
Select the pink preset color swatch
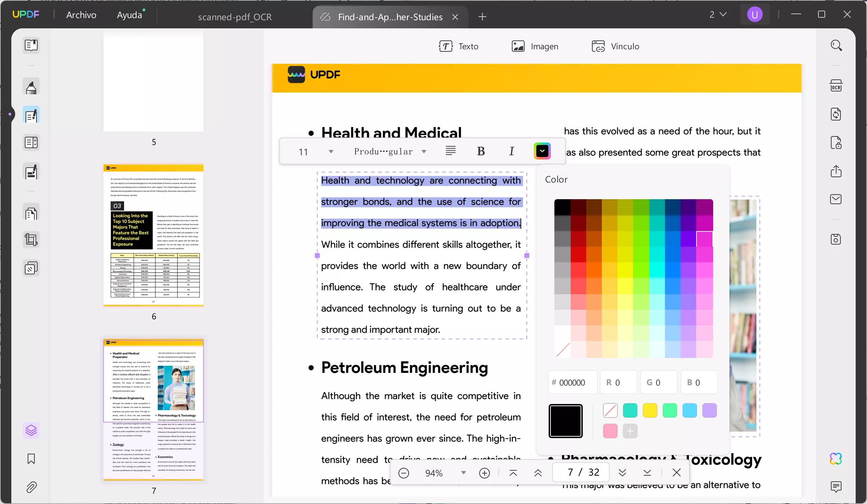610,431
